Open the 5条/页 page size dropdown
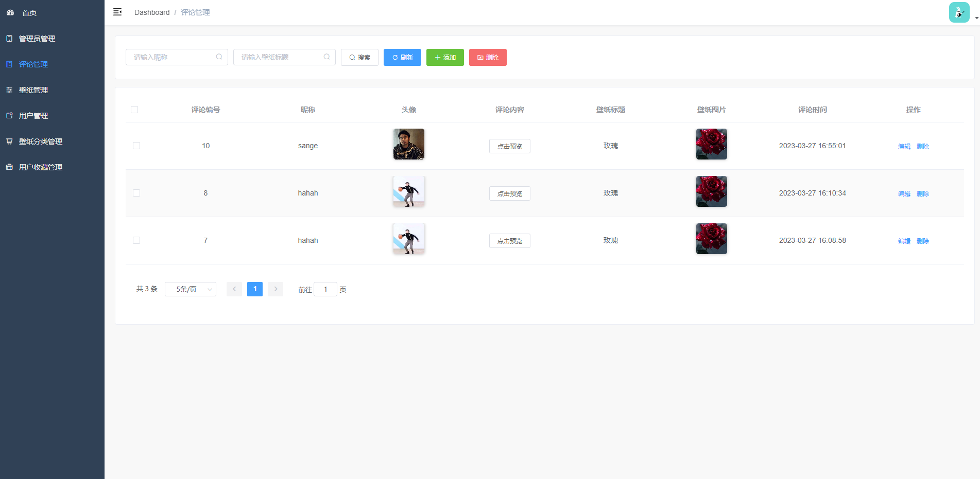 [x=191, y=289]
